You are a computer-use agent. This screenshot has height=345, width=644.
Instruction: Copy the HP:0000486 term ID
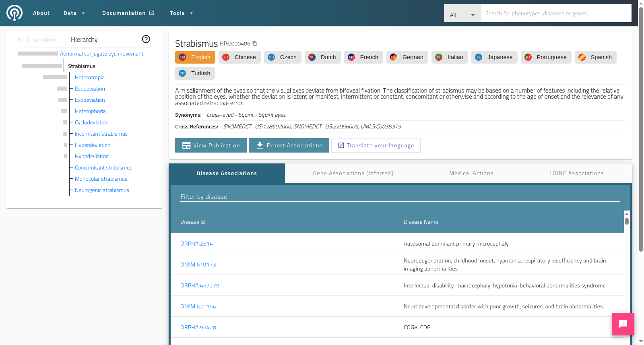255,43
